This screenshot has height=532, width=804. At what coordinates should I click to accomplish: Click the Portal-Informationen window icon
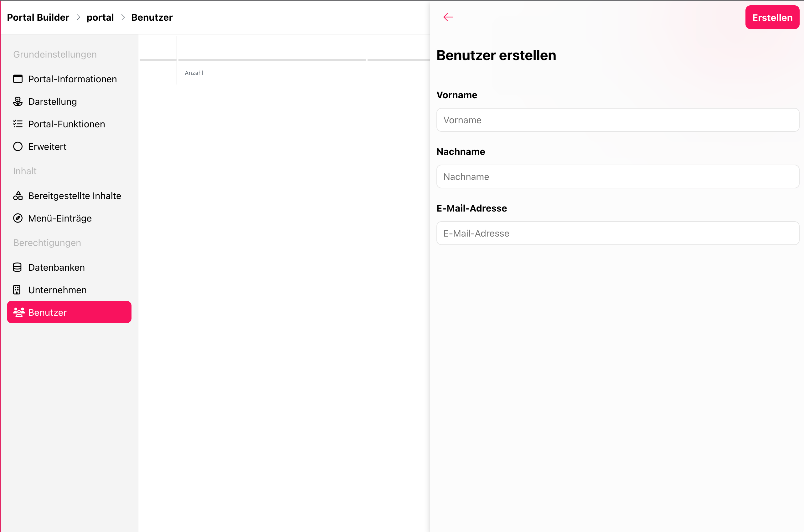coord(18,79)
